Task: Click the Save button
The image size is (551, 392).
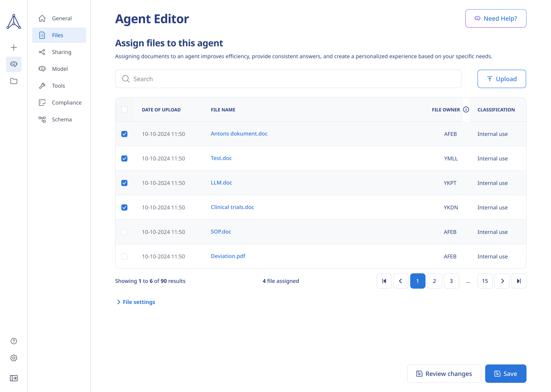Action: [x=505, y=374]
